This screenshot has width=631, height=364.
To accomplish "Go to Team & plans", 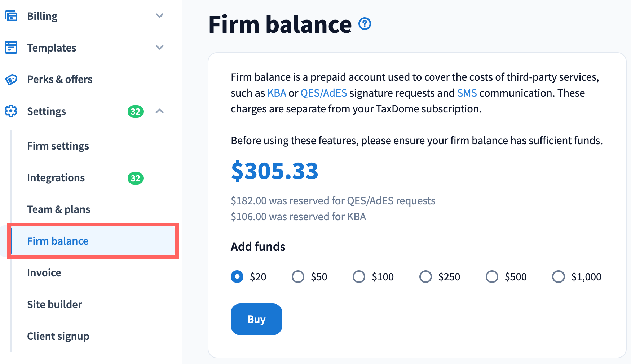I will (x=59, y=209).
